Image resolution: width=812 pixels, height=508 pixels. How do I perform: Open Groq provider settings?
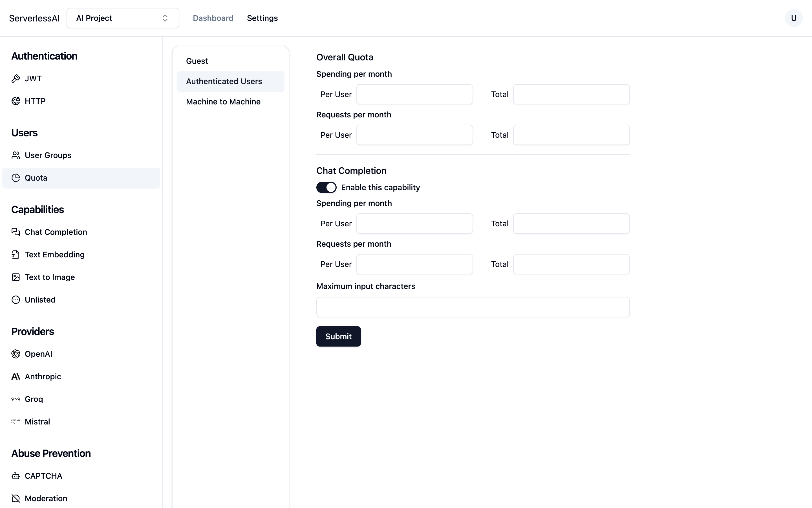pos(81,399)
